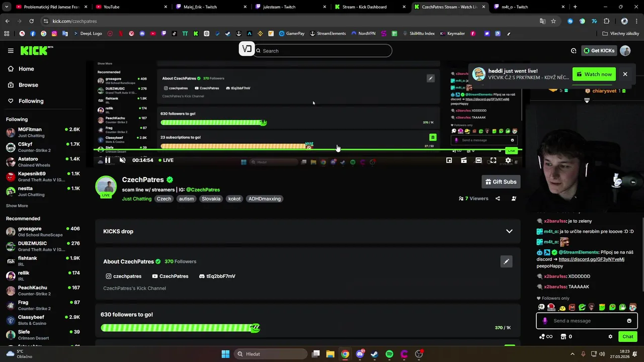This screenshot has height=362, width=644.
Task: Open the Discord invite link in chat
Action: [x=591, y=259]
